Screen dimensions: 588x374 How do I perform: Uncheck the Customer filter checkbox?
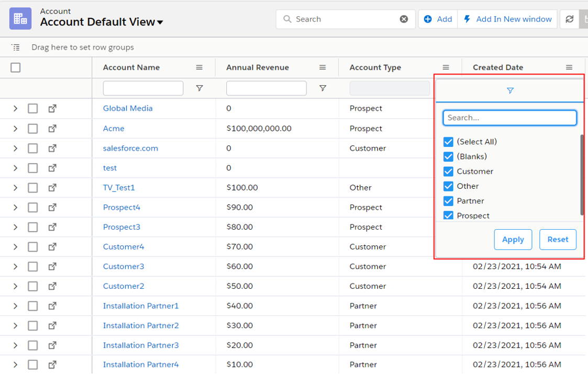(448, 172)
